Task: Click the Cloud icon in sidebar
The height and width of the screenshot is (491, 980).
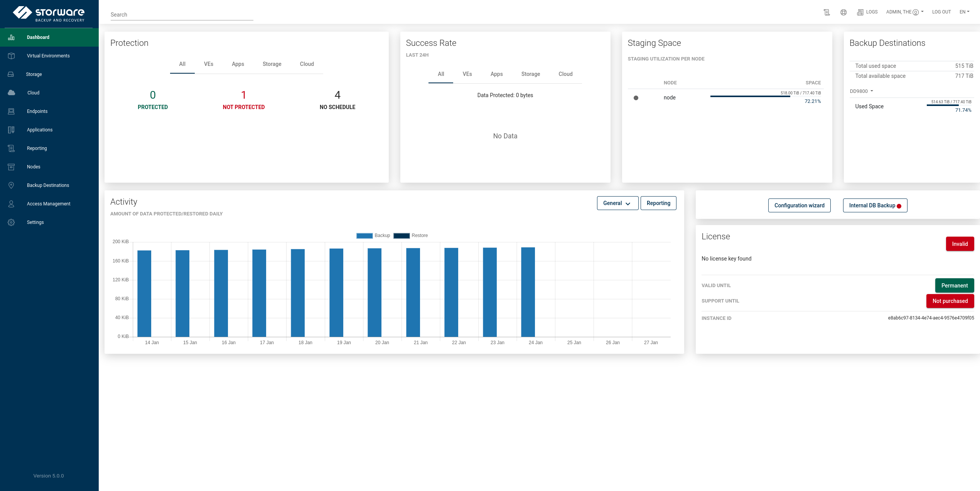Action: (12, 93)
